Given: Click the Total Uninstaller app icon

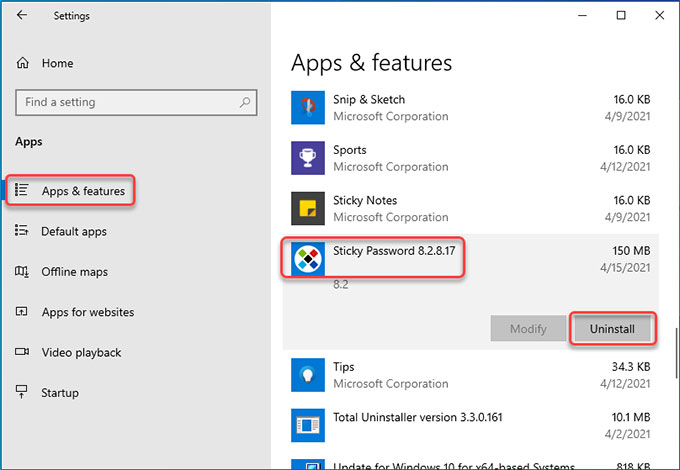Looking at the screenshot, I should pyautogui.click(x=308, y=425).
